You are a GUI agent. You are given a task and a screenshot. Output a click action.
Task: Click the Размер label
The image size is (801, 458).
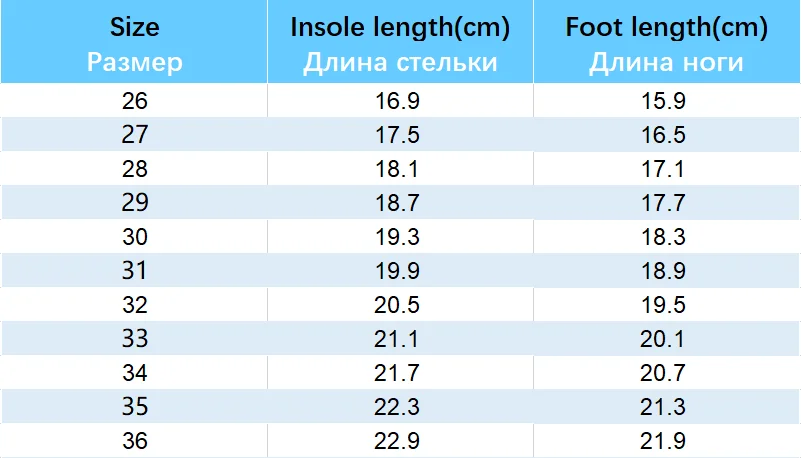134,63
